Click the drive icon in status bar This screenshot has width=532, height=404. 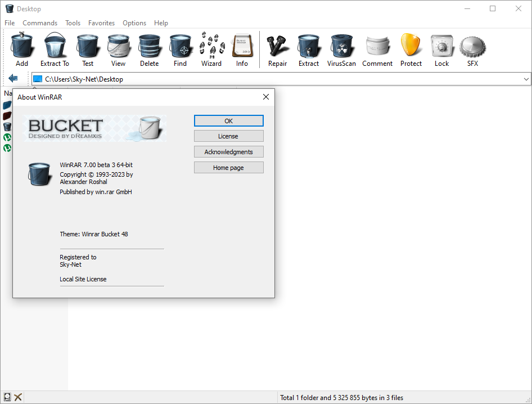point(7,397)
